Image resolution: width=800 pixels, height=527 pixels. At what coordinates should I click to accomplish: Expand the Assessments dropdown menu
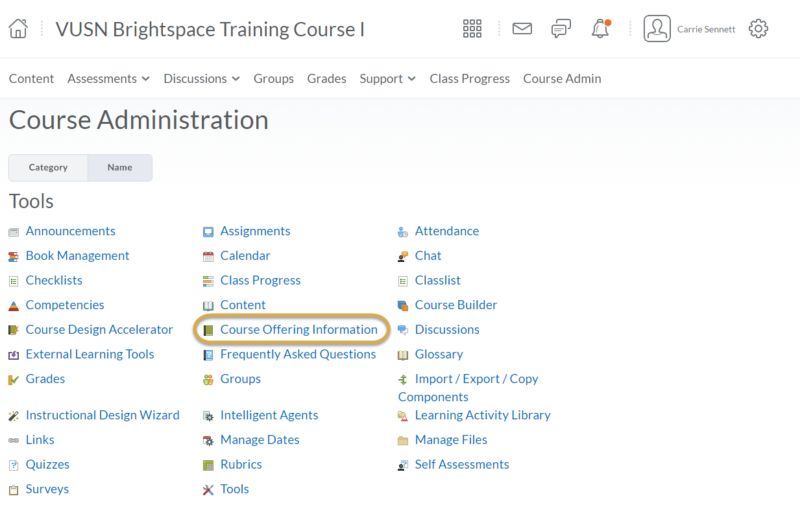tap(108, 79)
